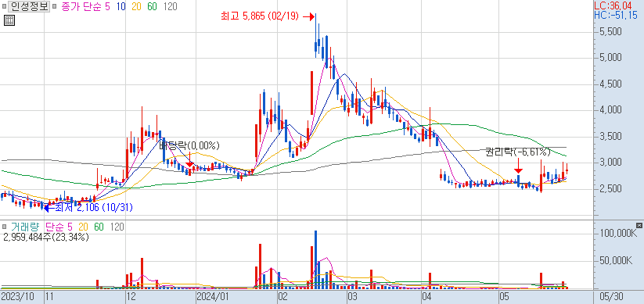Screen dimensions: 644x304
Task: Click the 거래량 volume indicator label
Action: pos(26,227)
